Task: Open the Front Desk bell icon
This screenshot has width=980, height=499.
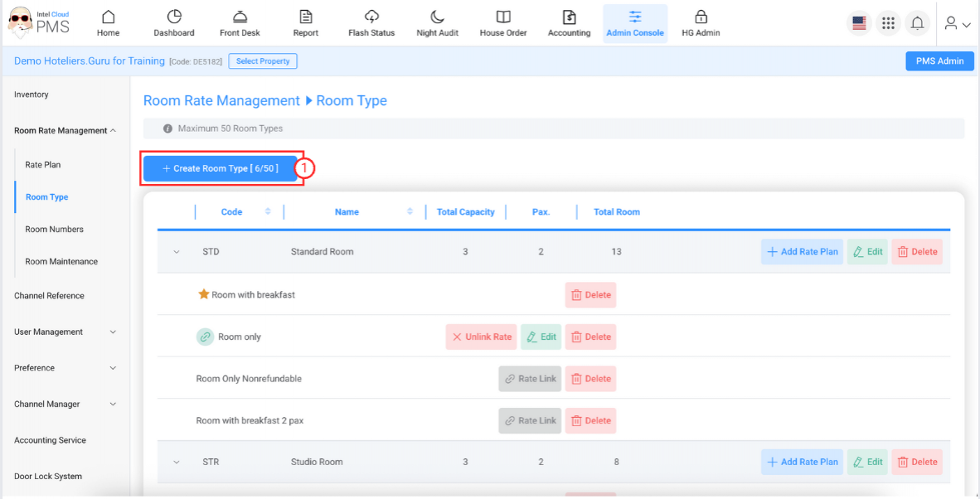Action: 240,17
